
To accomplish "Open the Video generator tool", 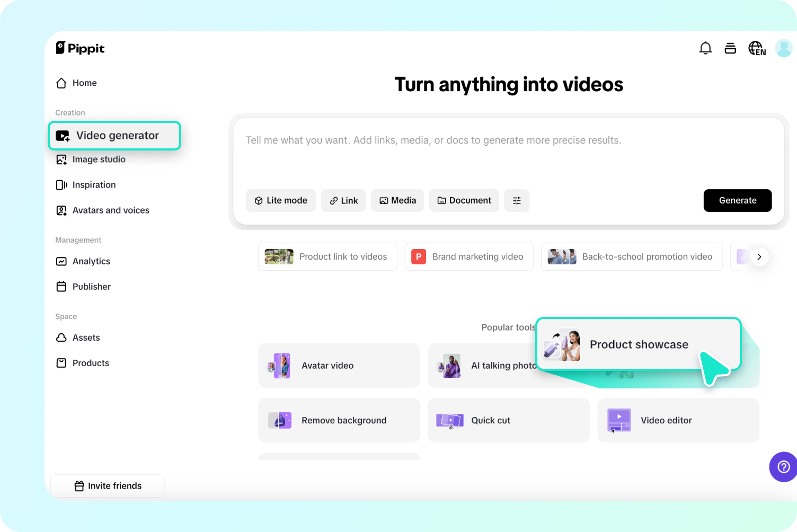I will pyautogui.click(x=114, y=135).
